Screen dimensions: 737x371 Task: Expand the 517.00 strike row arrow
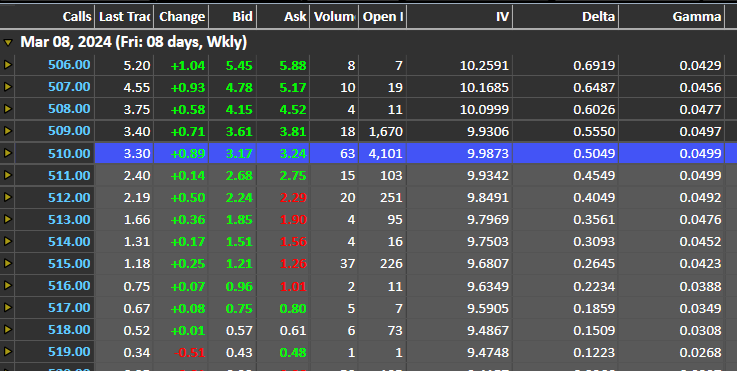point(8,308)
